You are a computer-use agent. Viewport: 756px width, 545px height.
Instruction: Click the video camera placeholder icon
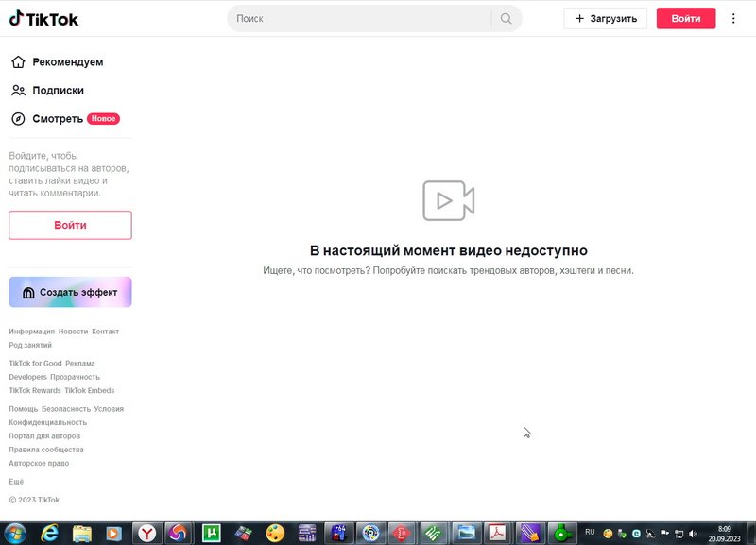[x=448, y=200]
